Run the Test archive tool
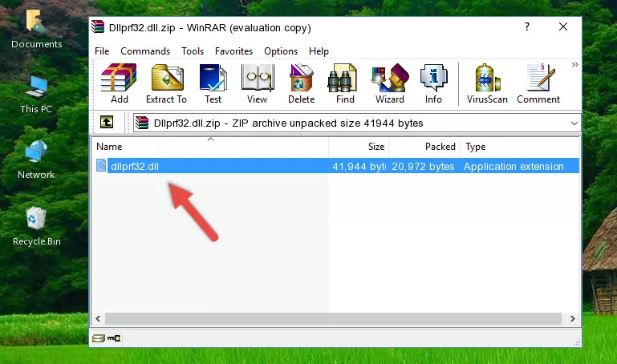Screen dimensions: 617x364 click(213, 83)
